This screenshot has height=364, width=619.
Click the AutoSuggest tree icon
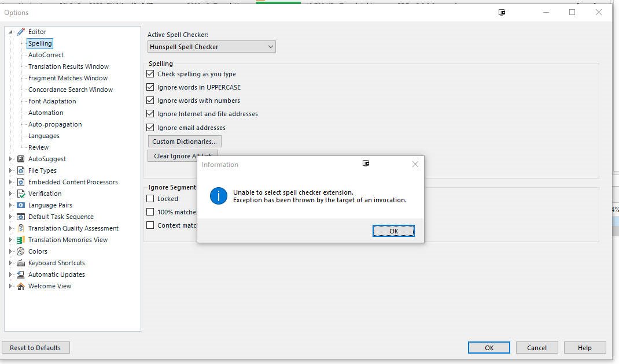[x=21, y=159]
